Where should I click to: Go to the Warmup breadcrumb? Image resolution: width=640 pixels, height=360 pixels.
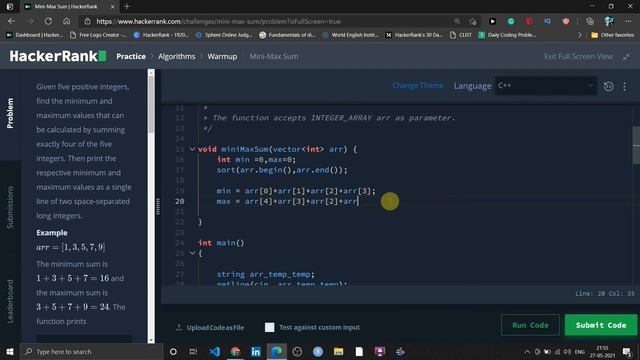point(222,56)
